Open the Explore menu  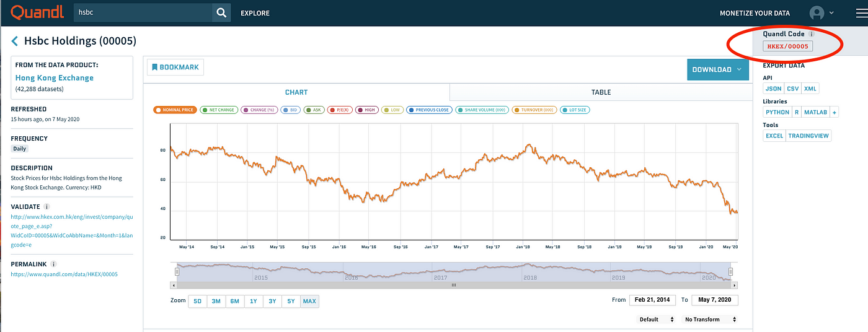click(255, 13)
